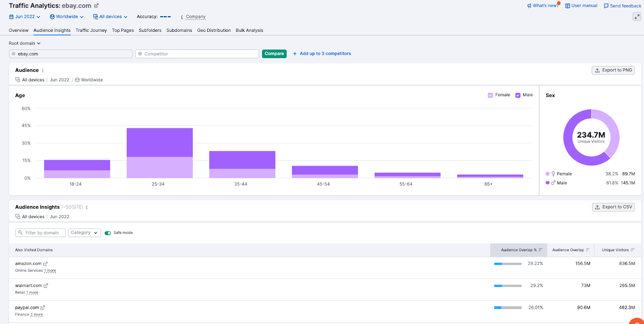Click the Send feedback chat icon
The height and width of the screenshot is (324, 644).
(x=606, y=6)
